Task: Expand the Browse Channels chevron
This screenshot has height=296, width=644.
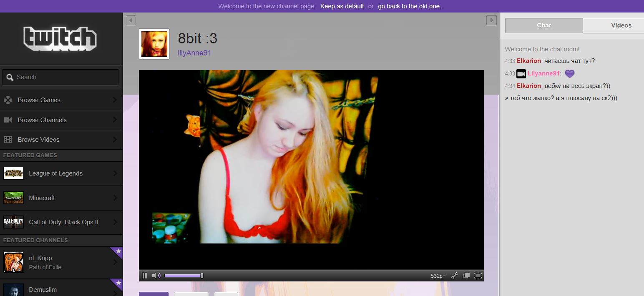Action: click(115, 120)
